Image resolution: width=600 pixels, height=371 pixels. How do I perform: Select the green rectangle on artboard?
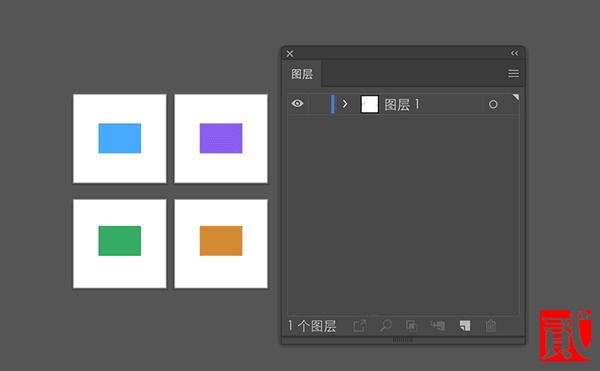(120, 241)
